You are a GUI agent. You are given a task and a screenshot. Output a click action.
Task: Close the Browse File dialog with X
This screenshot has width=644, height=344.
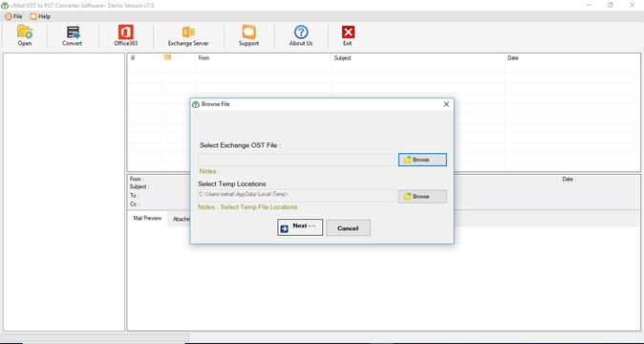(446, 104)
